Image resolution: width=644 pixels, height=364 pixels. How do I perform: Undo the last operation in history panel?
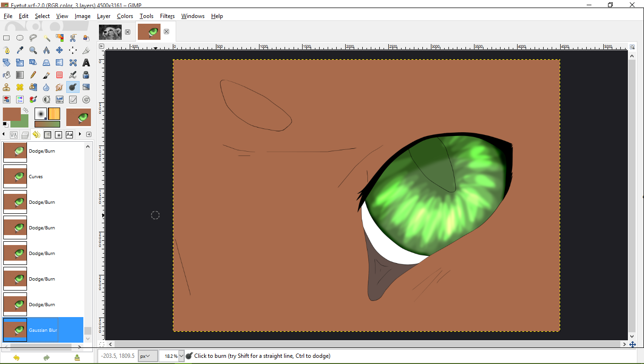coord(17,358)
